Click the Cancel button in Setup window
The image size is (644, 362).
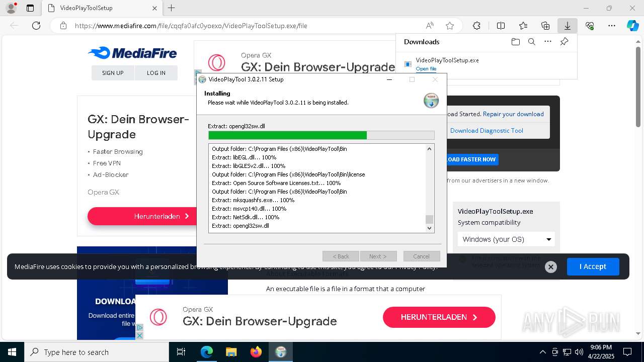(422, 256)
